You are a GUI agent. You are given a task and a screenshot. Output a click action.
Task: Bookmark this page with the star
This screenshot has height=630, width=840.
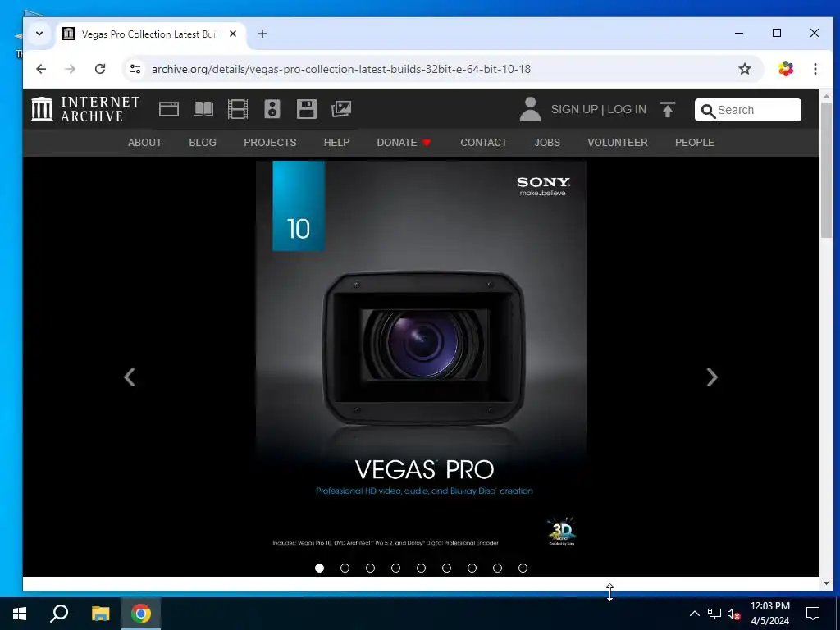click(745, 69)
